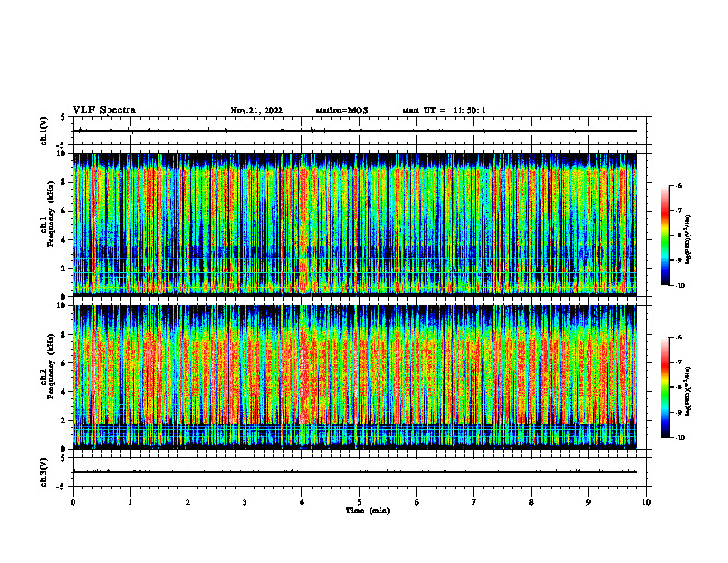
Task: Click the "VLF Spectra" title text
Action: pyautogui.click(x=104, y=110)
